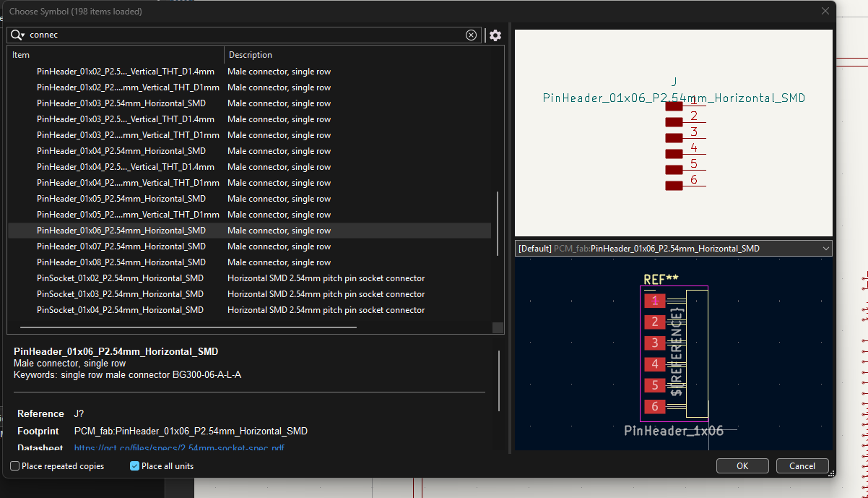This screenshot has height=498, width=868.
Task: Select PinHeader_01x03_P2.54mm_Horizontal_SMD row
Action: [x=249, y=103]
